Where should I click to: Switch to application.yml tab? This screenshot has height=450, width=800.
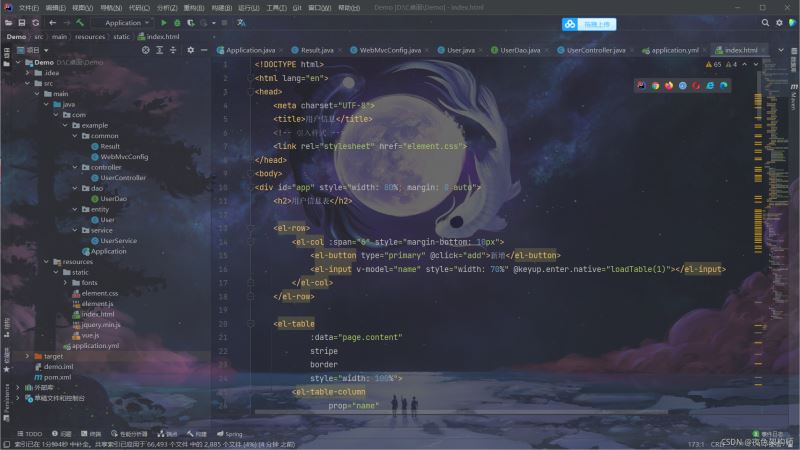point(671,50)
